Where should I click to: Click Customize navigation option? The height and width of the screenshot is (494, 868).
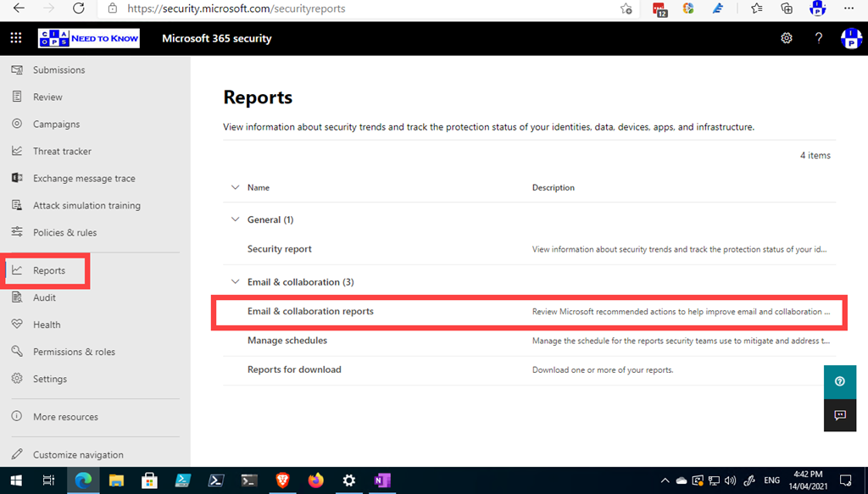(x=78, y=455)
